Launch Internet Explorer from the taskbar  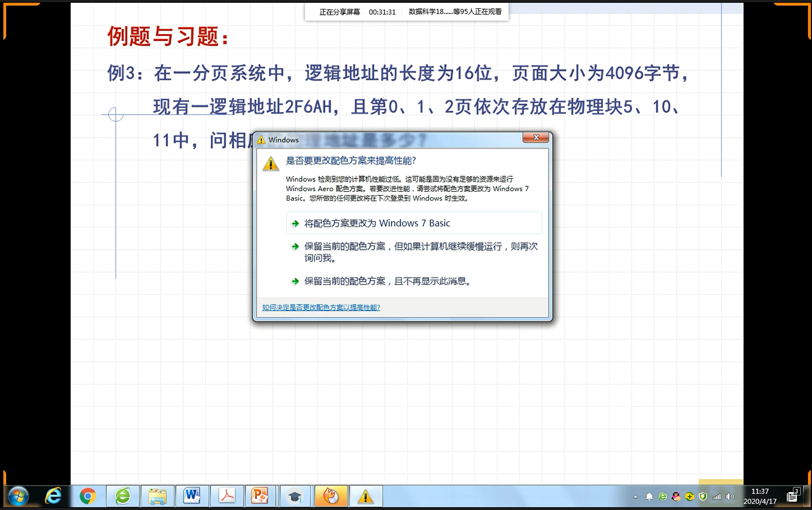coord(53,496)
